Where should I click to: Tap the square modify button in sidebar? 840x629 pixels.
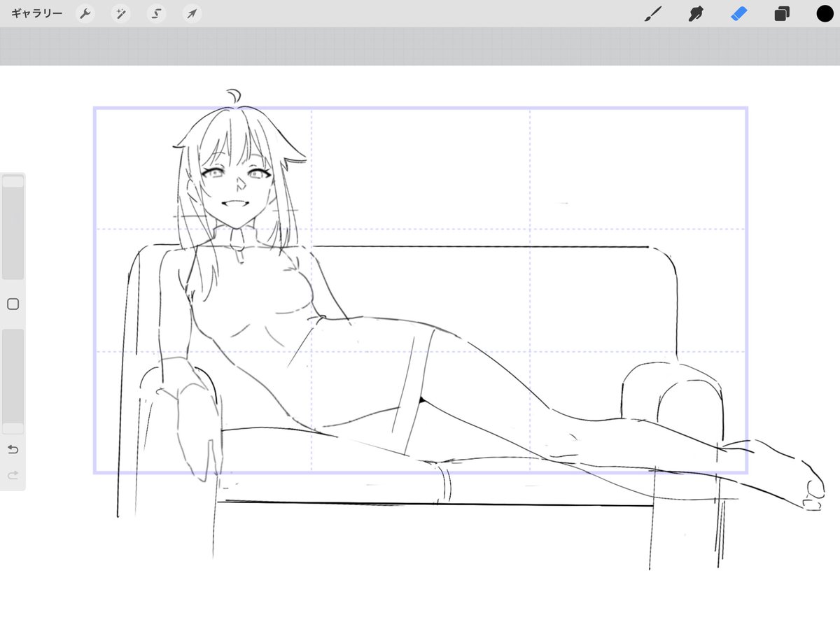pos(13,304)
